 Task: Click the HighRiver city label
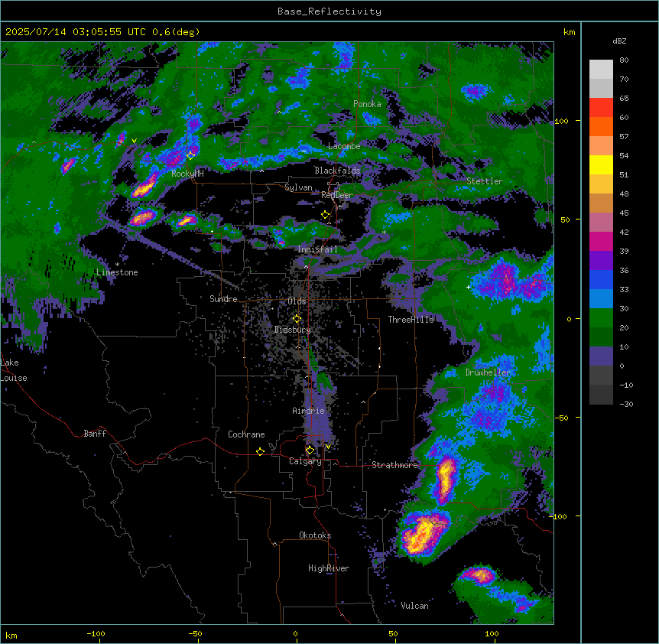click(329, 568)
